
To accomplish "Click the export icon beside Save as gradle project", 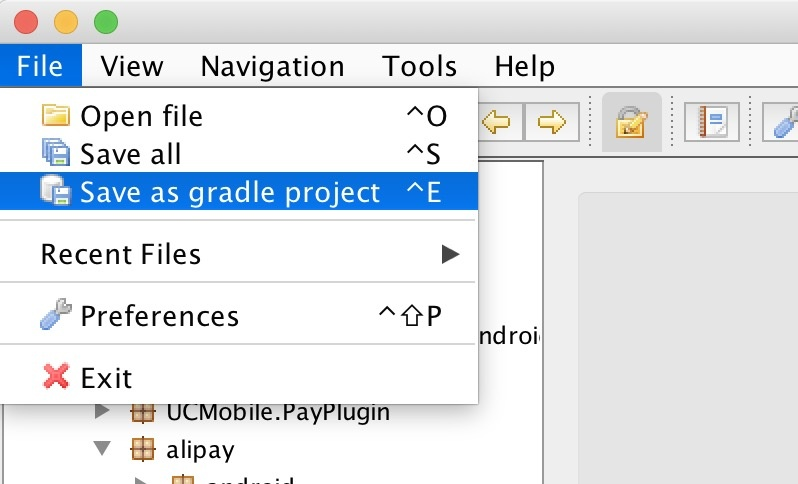I will pos(55,190).
